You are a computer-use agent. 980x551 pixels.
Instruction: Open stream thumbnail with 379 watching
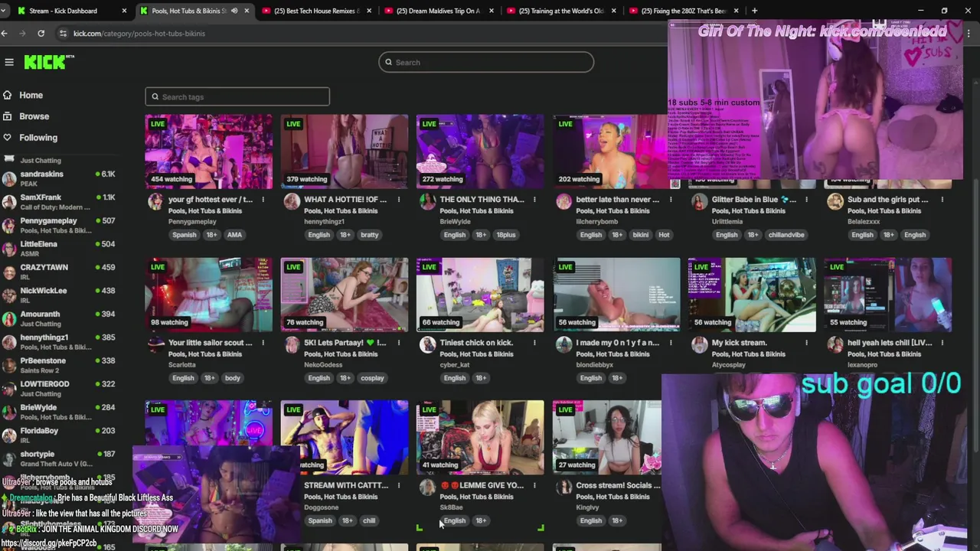(x=345, y=151)
